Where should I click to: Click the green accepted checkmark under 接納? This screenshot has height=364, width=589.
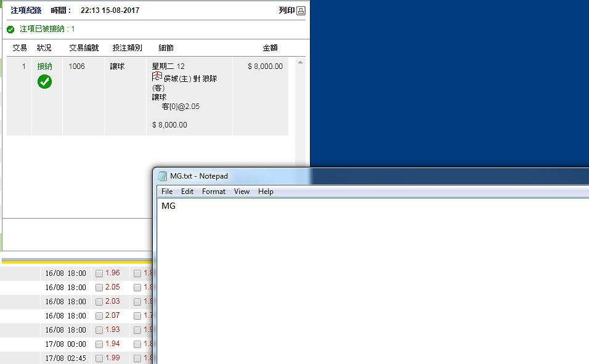[45, 81]
